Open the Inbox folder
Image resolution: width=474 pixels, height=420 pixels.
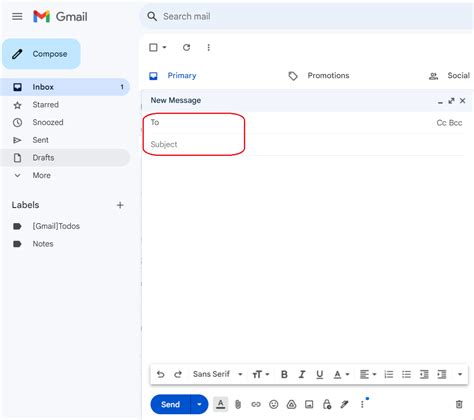pyautogui.click(x=65, y=87)
